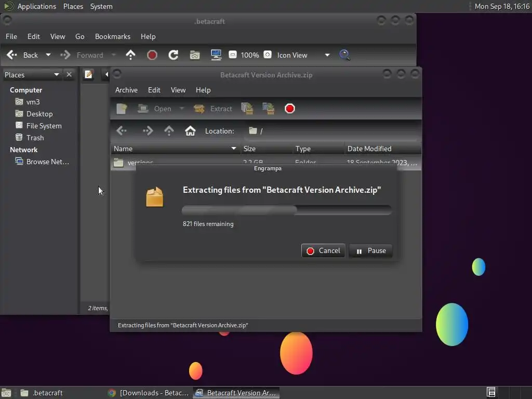Open the Bookmarks menu
Viewport: 532px width, 399px height.
pos(113,36)
